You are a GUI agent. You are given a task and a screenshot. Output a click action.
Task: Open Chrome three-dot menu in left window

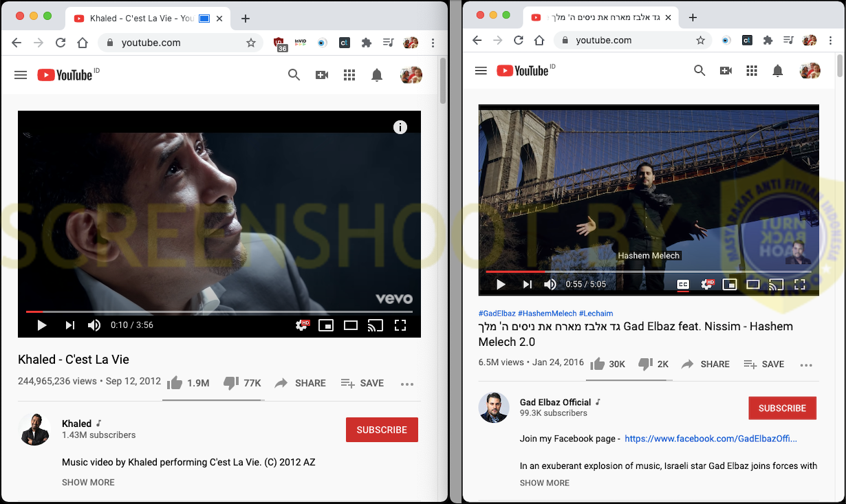tap(433, 43)
